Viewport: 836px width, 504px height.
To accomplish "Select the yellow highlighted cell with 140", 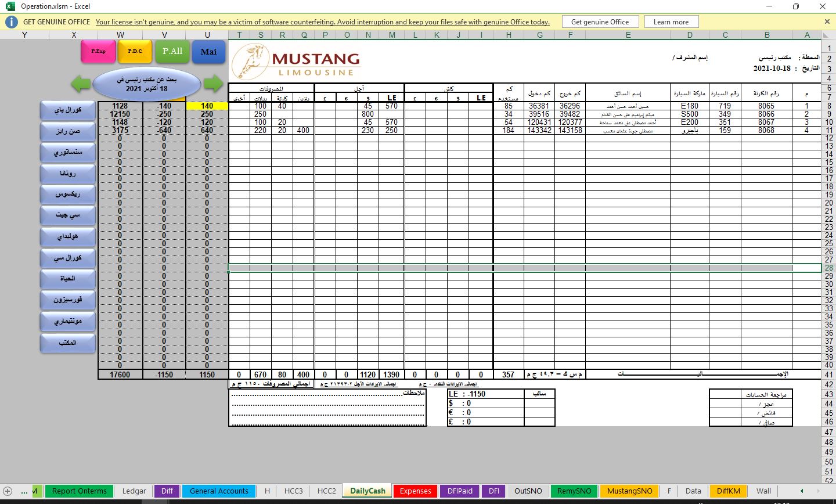I will pos(207,106).
